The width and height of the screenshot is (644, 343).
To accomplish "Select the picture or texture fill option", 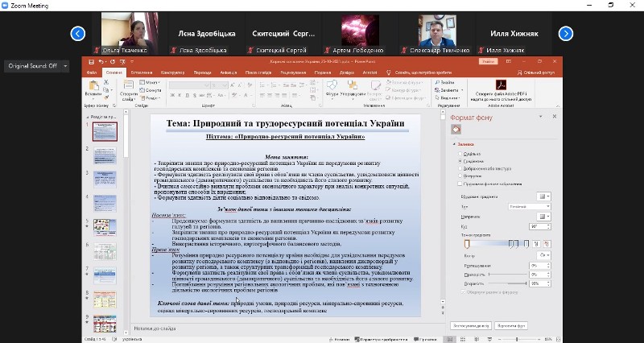I will point(459,168).
